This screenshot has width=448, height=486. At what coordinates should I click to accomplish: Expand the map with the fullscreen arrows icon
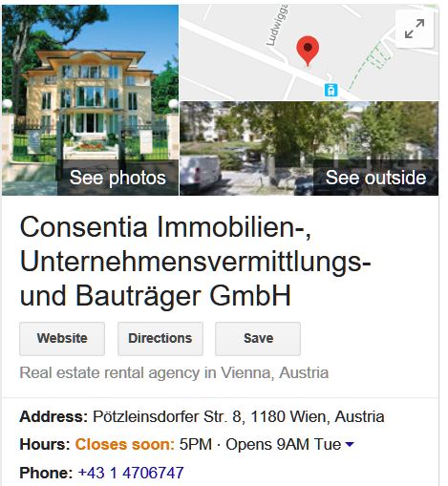pyautogui.click(x=415, y=29)
